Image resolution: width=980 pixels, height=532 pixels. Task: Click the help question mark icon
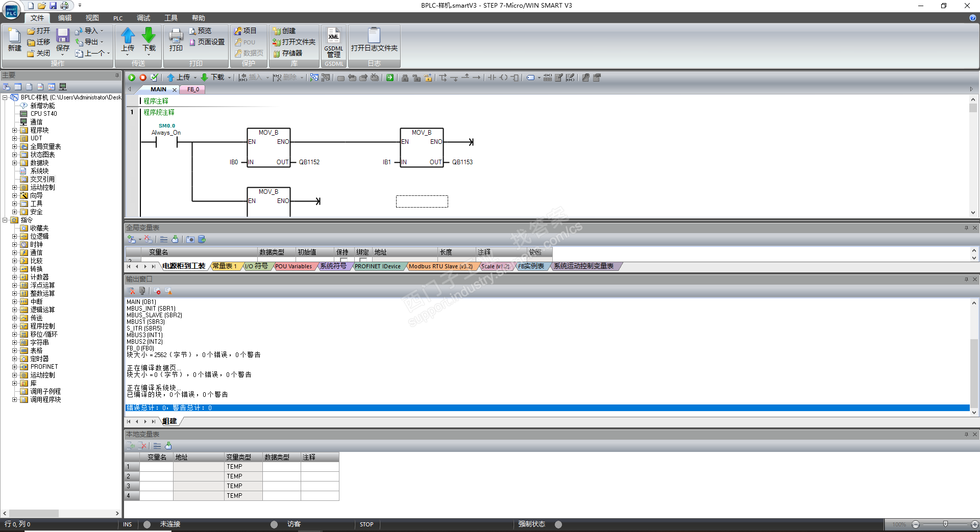point(972,18)
